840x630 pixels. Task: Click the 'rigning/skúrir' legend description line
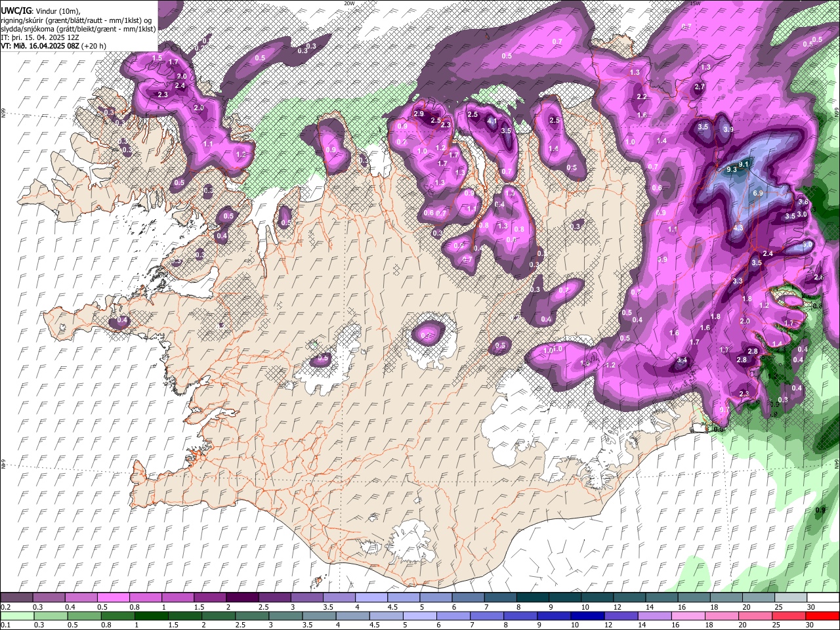pos(77,20)
